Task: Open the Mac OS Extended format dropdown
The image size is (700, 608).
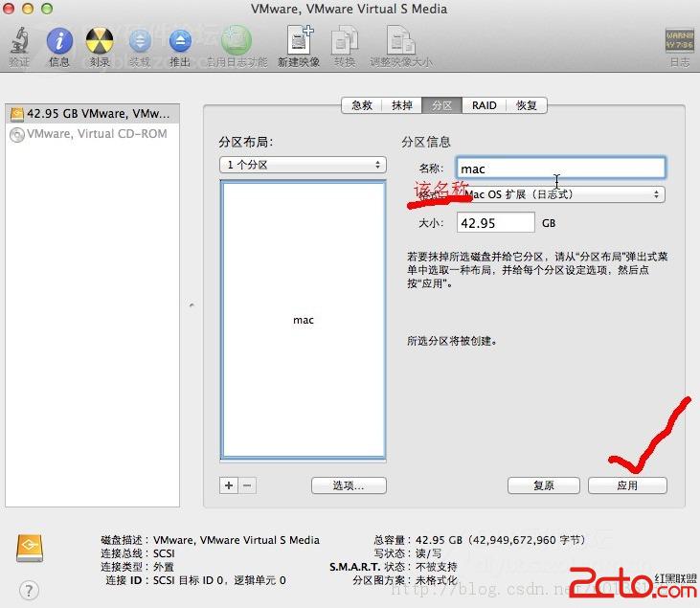Action: click(x=561, y=194)
